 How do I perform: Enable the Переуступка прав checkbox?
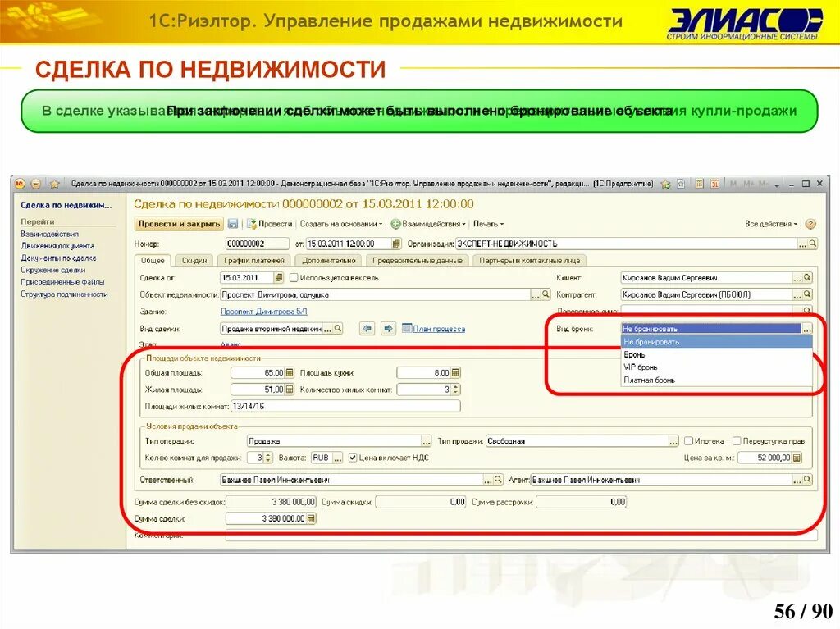737,440
